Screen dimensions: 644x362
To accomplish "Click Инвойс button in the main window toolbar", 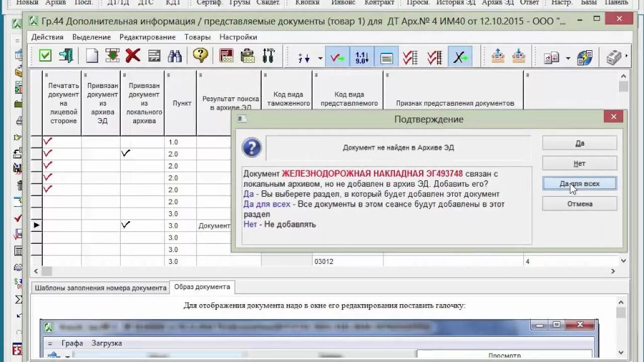I will point(343,3).
